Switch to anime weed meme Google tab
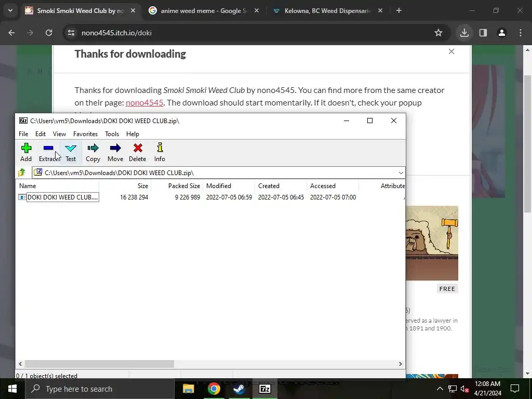This screenshot has width=532, height=399. [x=204, y=10]
